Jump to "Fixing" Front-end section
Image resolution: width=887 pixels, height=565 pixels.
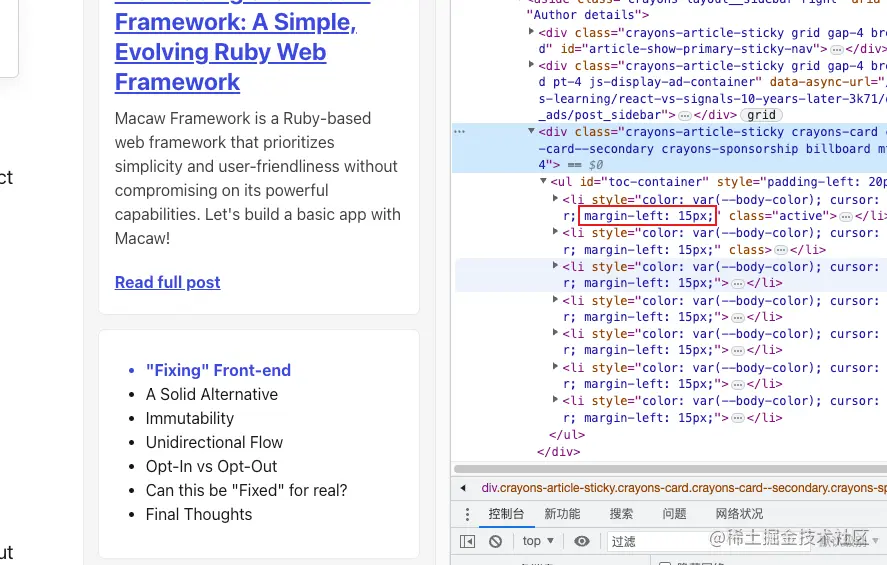click(218, 370)
